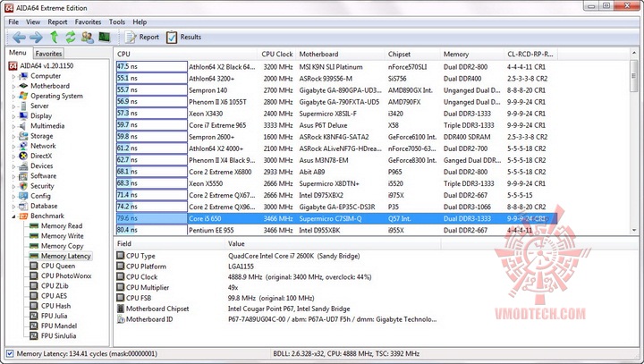Click the green Up arrow toolbar icon

coord(55,38)
